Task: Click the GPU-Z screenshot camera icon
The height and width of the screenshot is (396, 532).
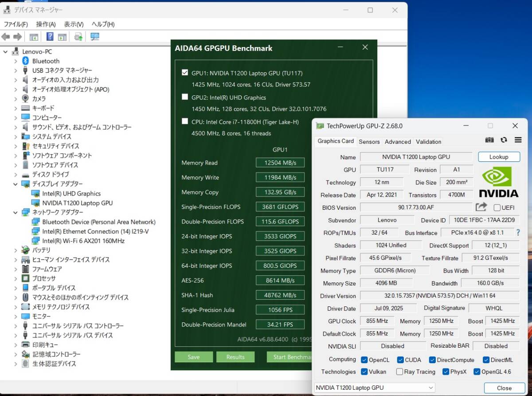Action: point(489,140)
